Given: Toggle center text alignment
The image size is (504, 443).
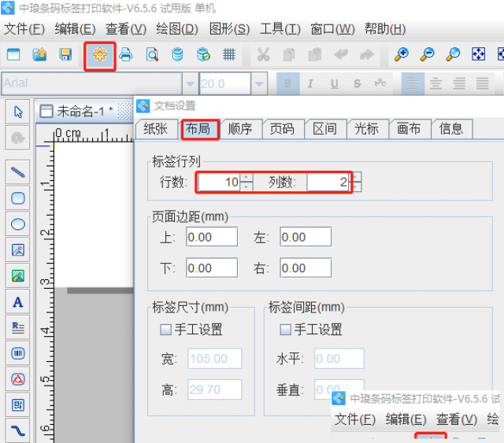Looking at the screenshot, I should coord(435,84).
